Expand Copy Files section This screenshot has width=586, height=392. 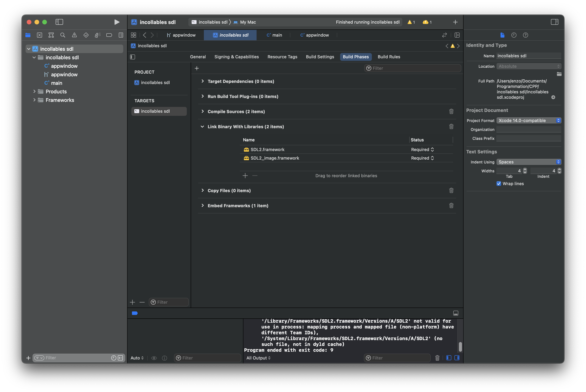click(202, 190)
